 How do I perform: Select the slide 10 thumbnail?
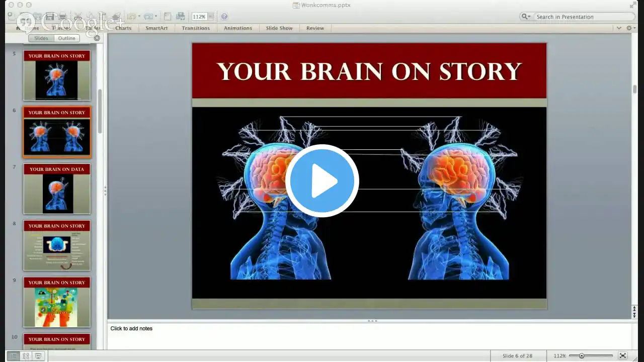click(x=57, y=341)
